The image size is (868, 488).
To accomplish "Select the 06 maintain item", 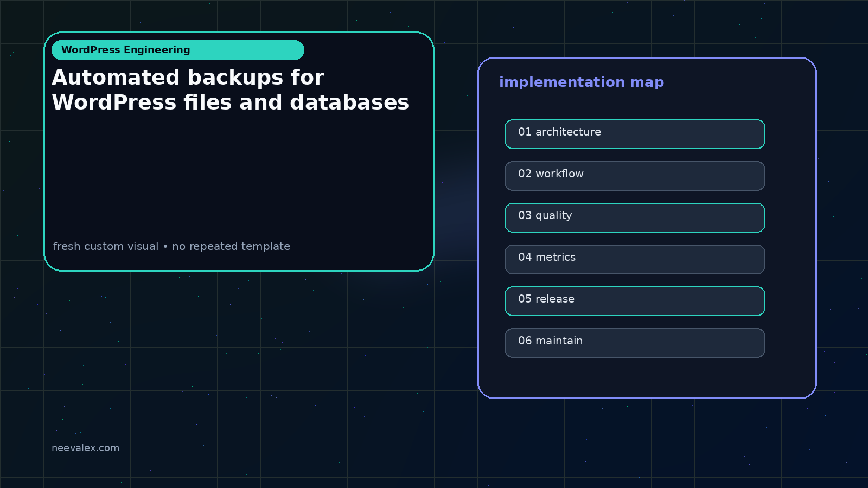I will point(635,343).
